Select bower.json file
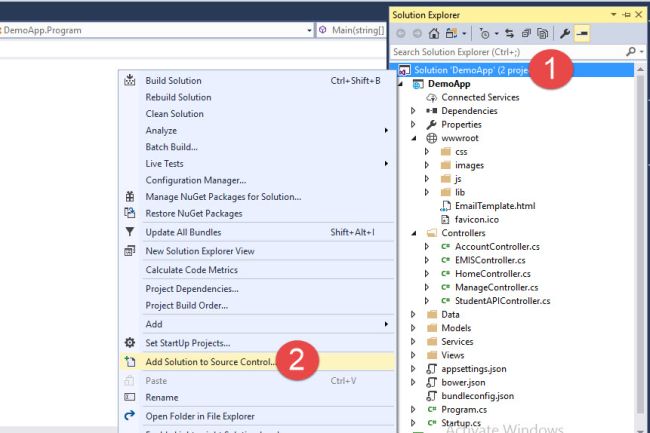 [463, 382]
